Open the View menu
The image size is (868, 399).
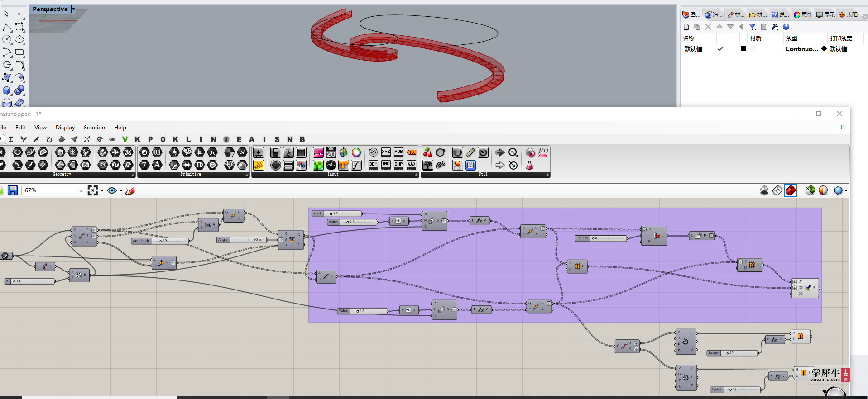pos(40,128)
